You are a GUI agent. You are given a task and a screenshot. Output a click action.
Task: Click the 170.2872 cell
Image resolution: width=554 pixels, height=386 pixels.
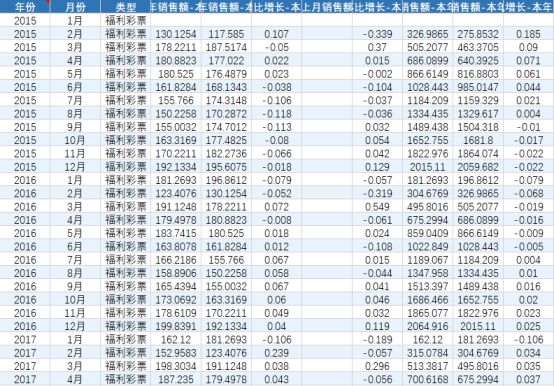coord(226,114)
